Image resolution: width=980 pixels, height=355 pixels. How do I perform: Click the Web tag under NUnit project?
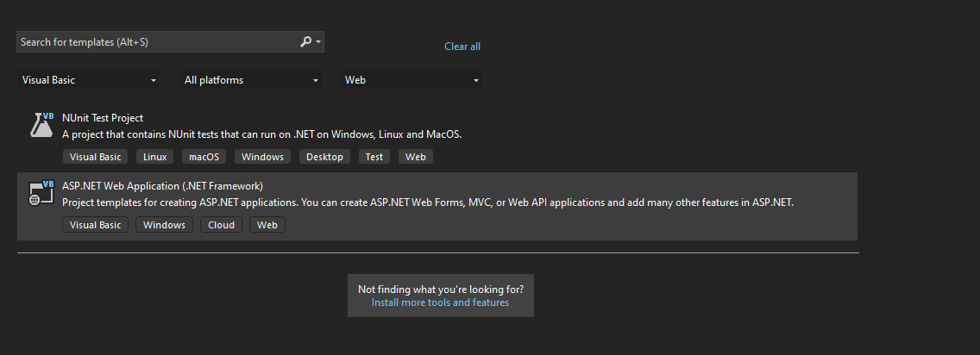(x=416, y=157)
